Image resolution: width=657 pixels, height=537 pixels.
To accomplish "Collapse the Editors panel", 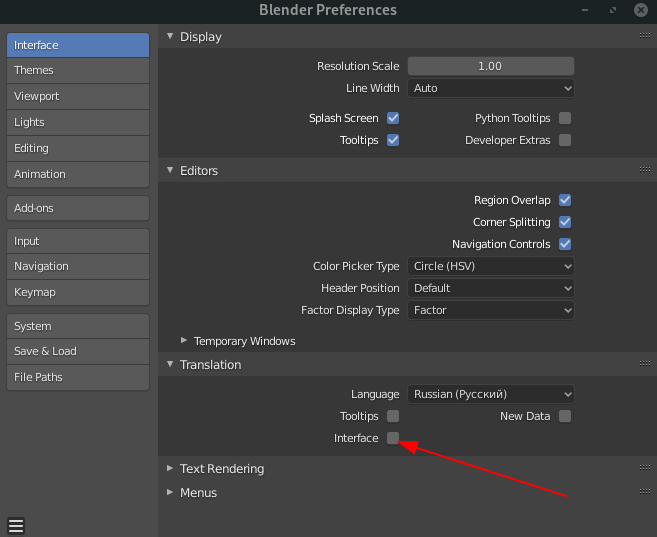I will point(170,170).
